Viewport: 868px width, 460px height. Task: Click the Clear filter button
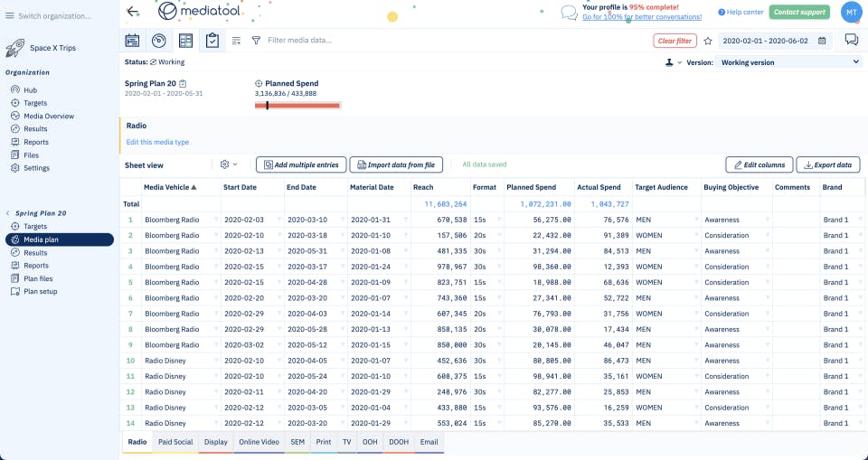tap(675, 41)
